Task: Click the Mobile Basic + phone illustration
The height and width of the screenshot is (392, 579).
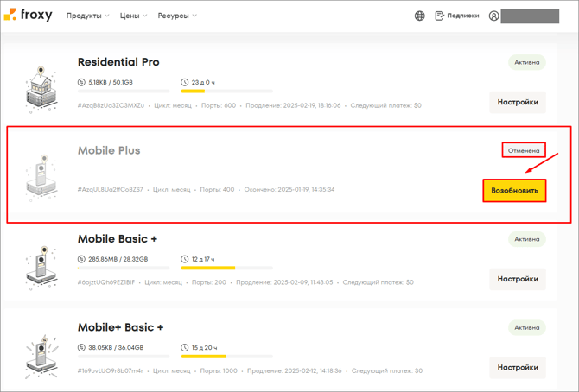Action: coord(41,267)
